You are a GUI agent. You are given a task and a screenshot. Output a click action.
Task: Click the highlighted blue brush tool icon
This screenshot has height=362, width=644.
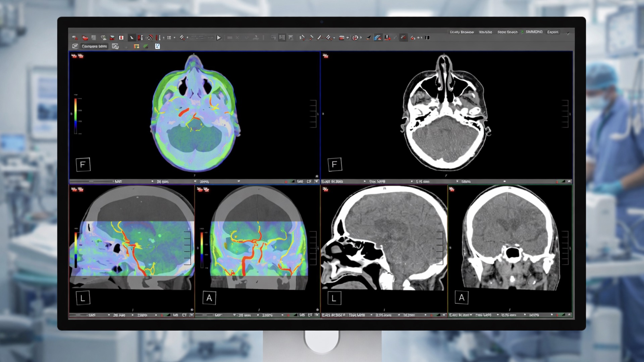(x=378, y=38)
